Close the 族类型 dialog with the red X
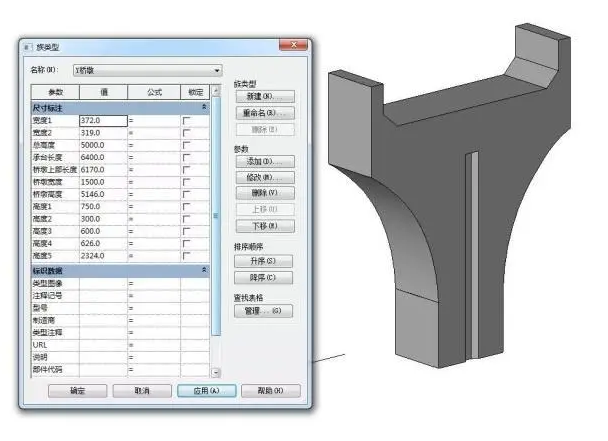This screenshot has width=608, height=441. (293, 45)
